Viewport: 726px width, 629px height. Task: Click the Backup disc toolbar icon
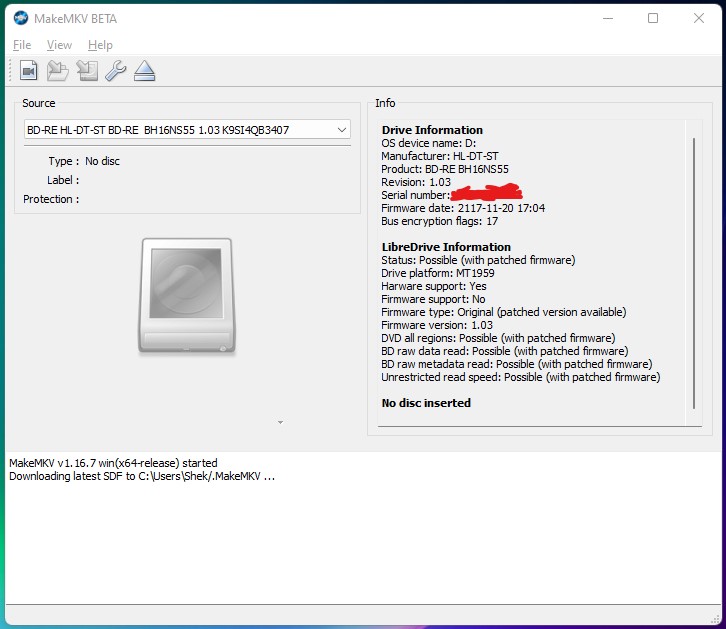click(87, 71)
